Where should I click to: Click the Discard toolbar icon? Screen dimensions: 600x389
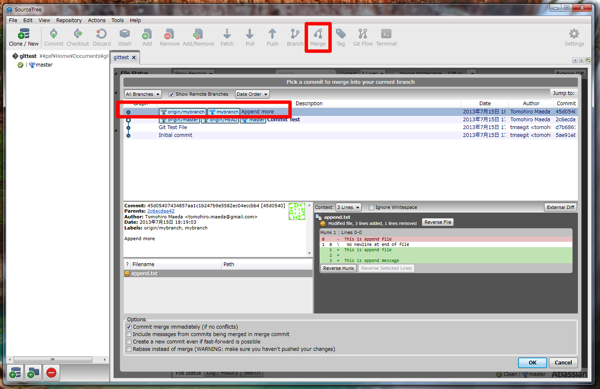102,37
